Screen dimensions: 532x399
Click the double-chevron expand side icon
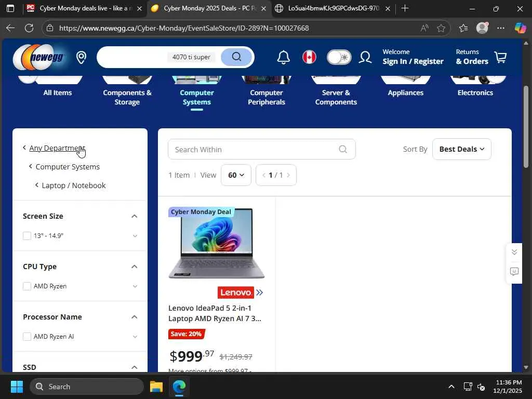point(514,252)
